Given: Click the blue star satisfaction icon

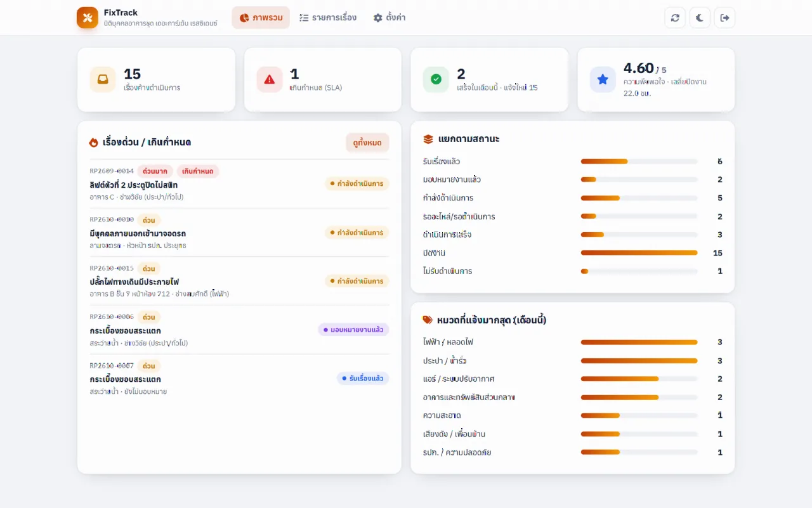Looking at the screenshot, I should coord(603,79).
